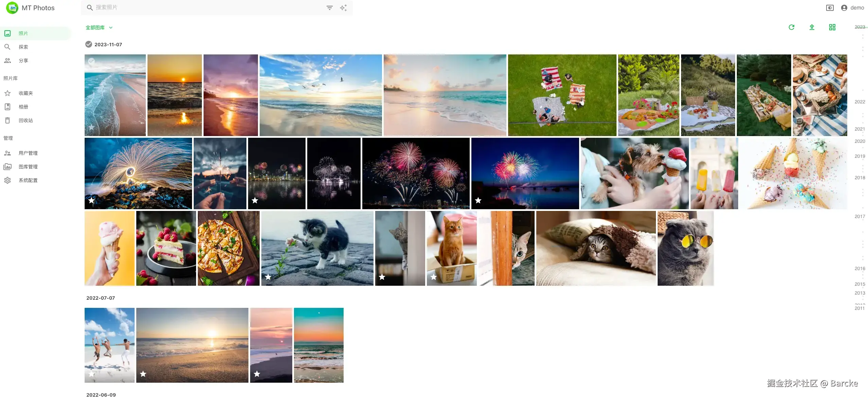
Task: Click the 搜索照片 search field
Action: click(204, 7)
